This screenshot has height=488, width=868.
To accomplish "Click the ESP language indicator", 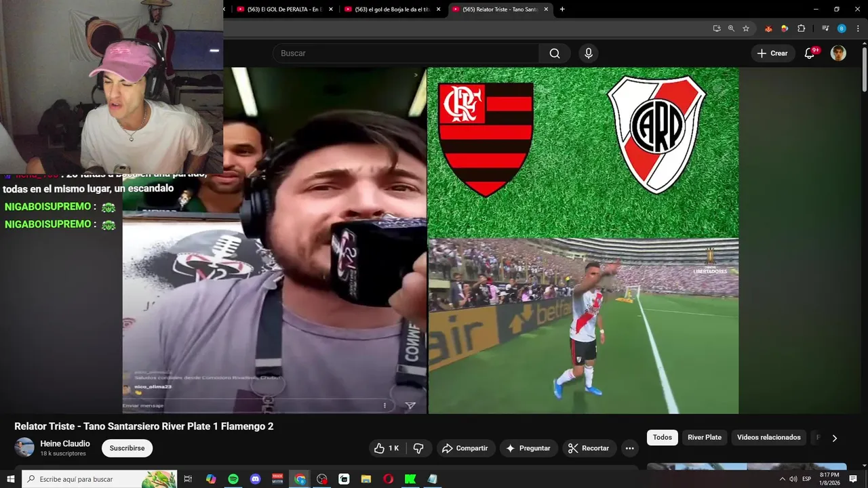I will pos(806,479).
